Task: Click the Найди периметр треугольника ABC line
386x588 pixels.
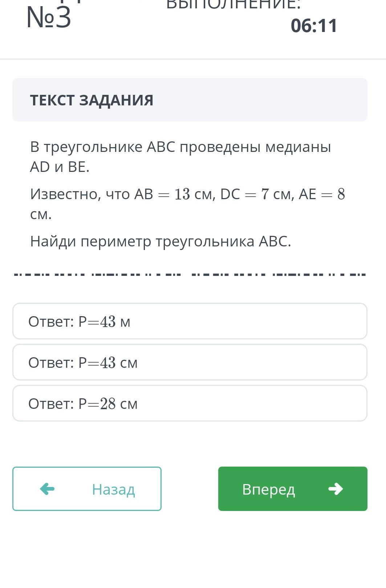Action: pyautogui.click(x=161, y=241)
